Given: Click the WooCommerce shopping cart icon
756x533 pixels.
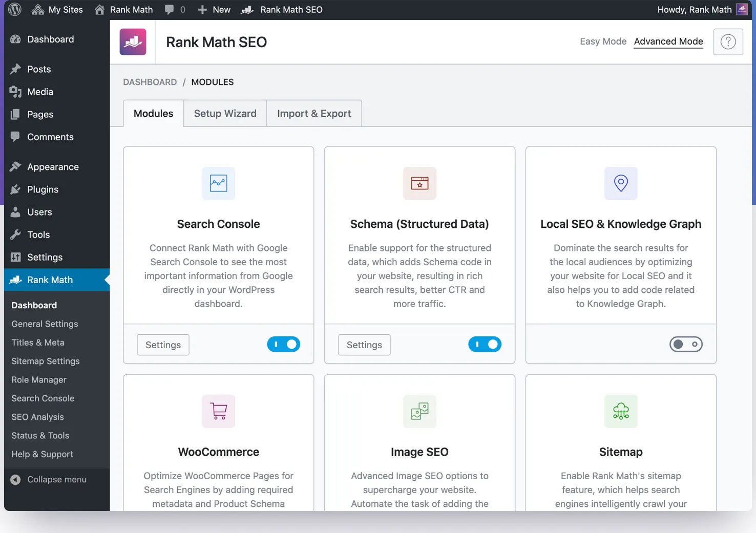Looking at the screenshot, I should pyautogui.click(x=219, y=411).
